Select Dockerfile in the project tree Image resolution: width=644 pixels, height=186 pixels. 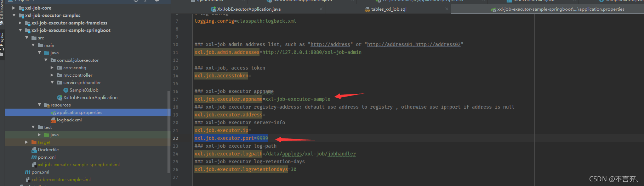coord(48,149)
